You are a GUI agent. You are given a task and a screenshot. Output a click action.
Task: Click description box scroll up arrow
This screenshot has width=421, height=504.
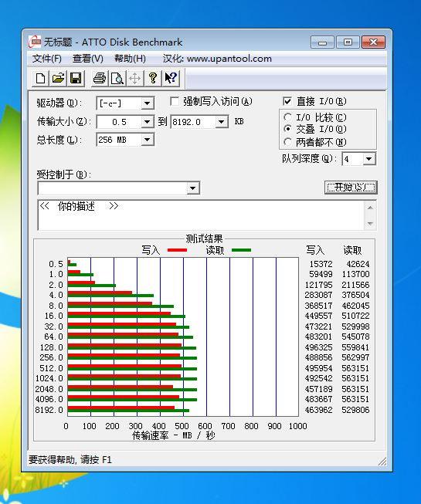tap(370, 208)
